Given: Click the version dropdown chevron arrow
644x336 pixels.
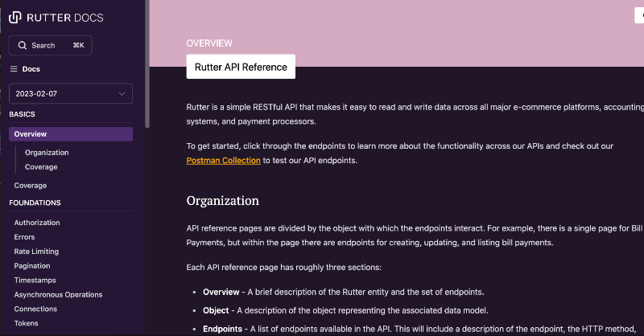Looking at the screenshot, I should (122, 93).
